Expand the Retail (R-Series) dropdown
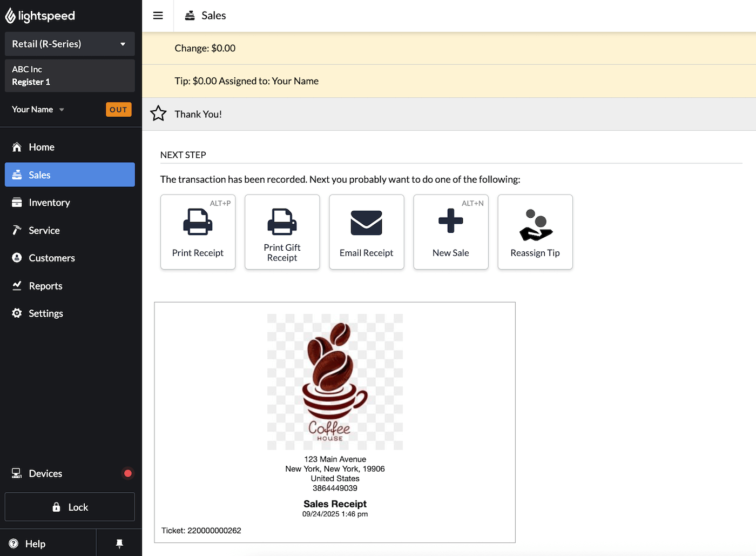 tap(70, 44)
